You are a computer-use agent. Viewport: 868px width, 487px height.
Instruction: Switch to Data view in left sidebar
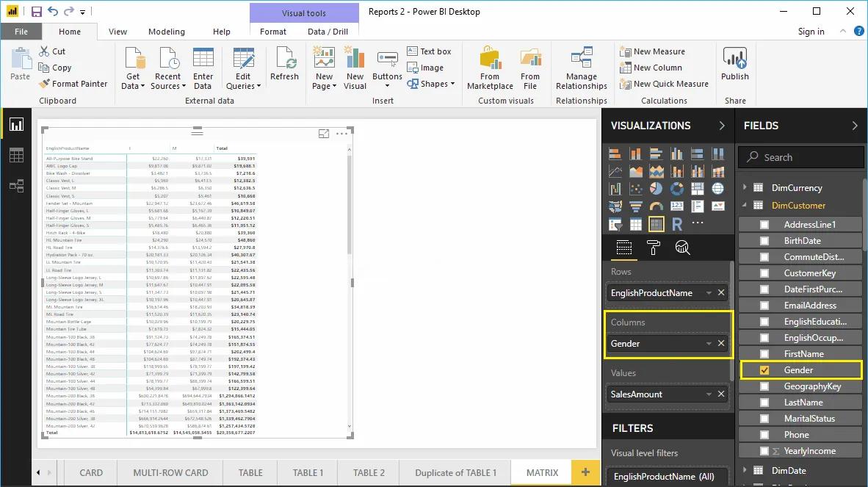point(16,155)
